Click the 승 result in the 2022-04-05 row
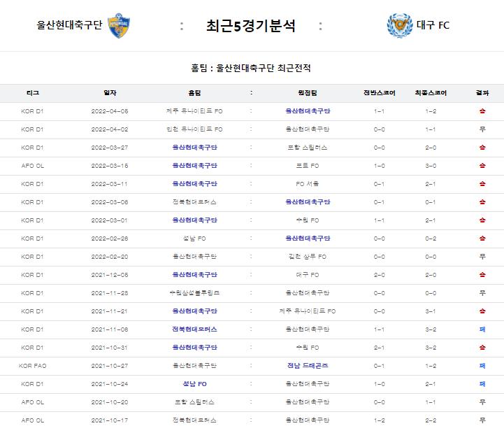The width and height of the screenshot is (504, 426). (482, 111)
